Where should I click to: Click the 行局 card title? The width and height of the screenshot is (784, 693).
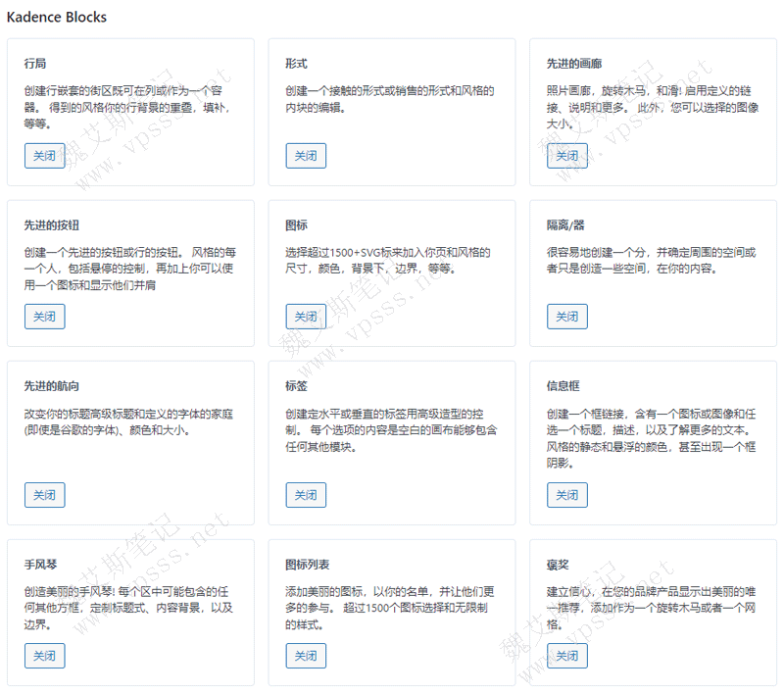(x=35, y=64)
